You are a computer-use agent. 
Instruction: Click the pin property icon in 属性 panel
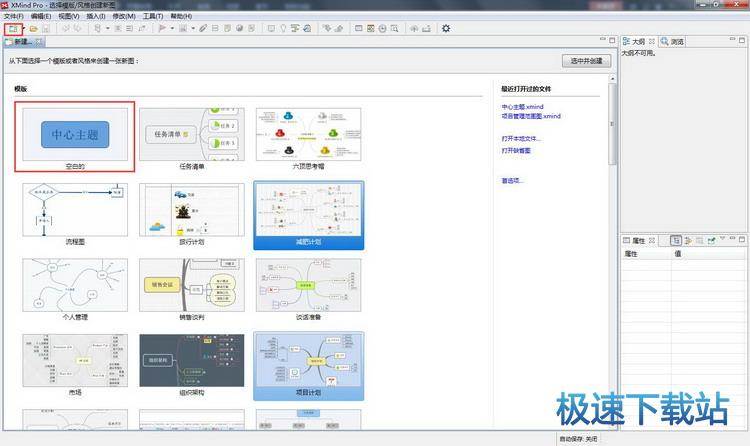coord(711,241)
